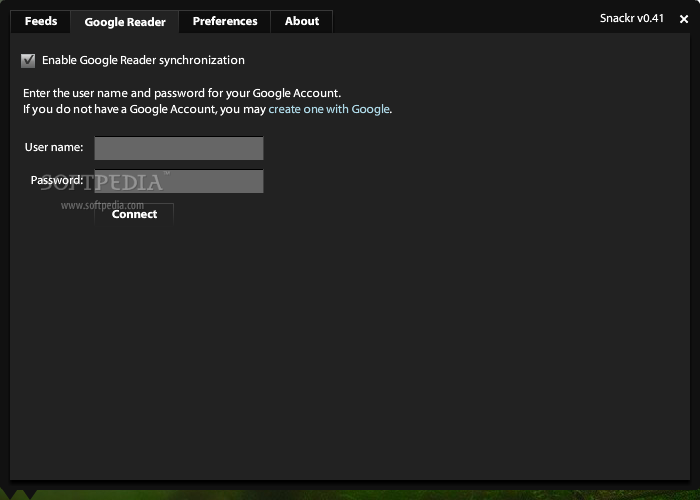Focus the User name input field
This screenshot has width=700, height=500.
click(179, 148)
